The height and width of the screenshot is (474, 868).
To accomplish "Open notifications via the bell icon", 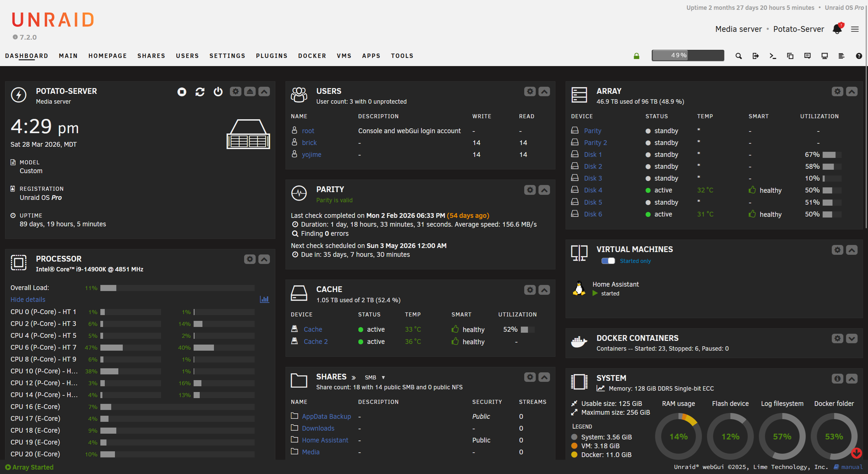I will click(x=837, y=29).
